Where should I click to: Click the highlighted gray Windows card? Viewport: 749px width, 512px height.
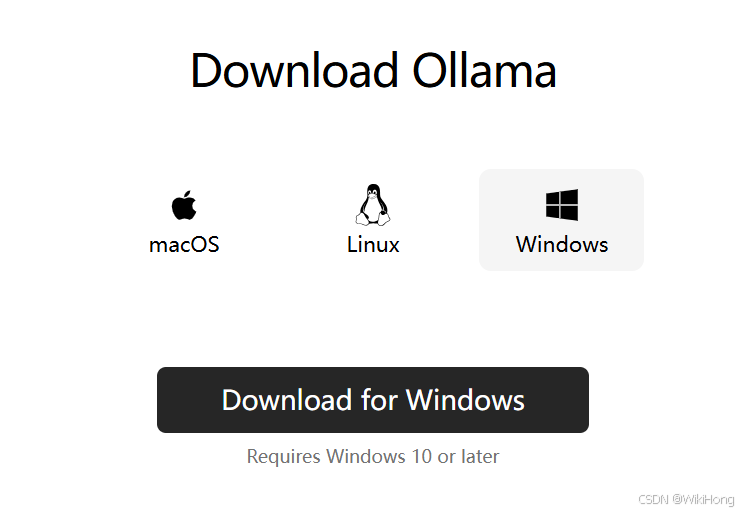click(561, 220)
